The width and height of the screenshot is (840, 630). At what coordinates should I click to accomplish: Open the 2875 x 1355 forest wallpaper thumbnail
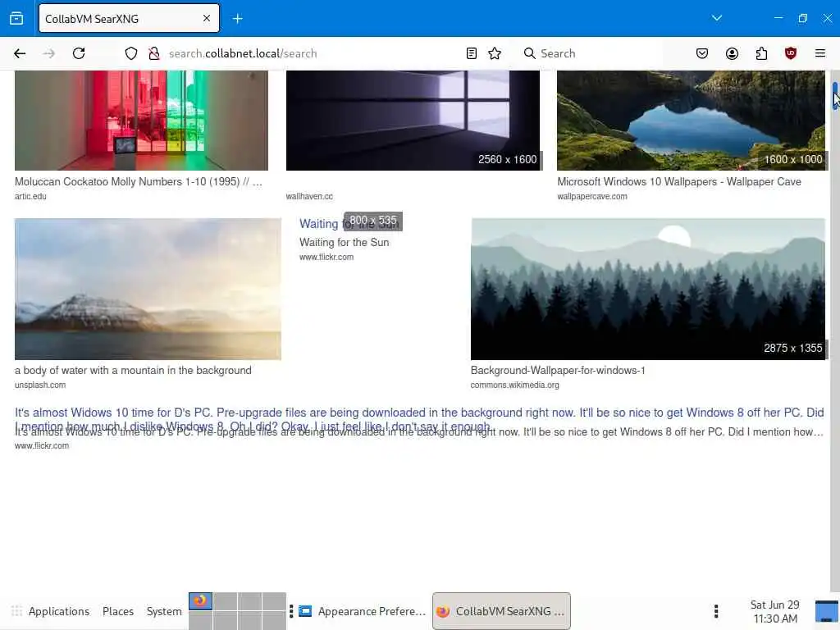tap(648, 289)
